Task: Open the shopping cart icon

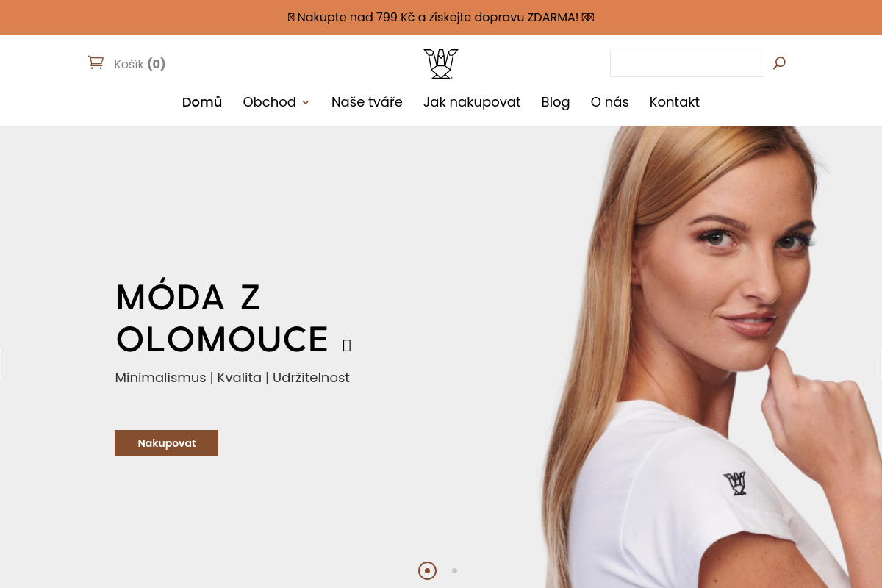Action: click(96, 62)
